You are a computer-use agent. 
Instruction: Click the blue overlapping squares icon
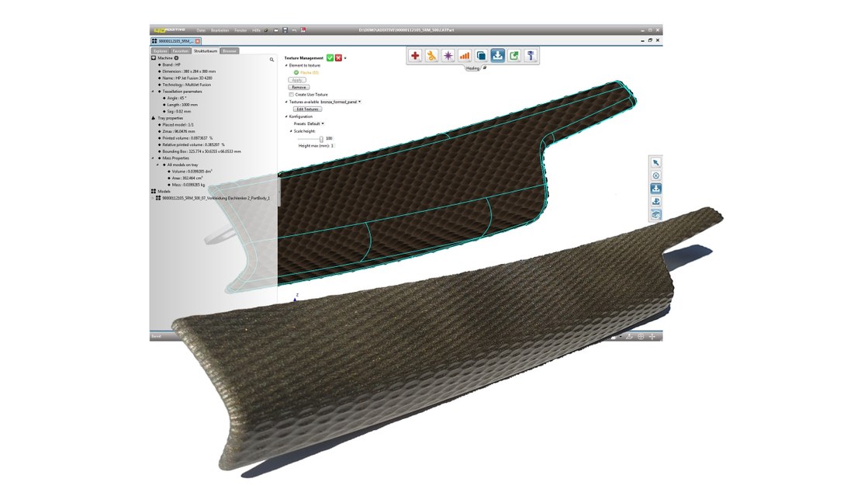pyautogui.click(x=481, y=55)
